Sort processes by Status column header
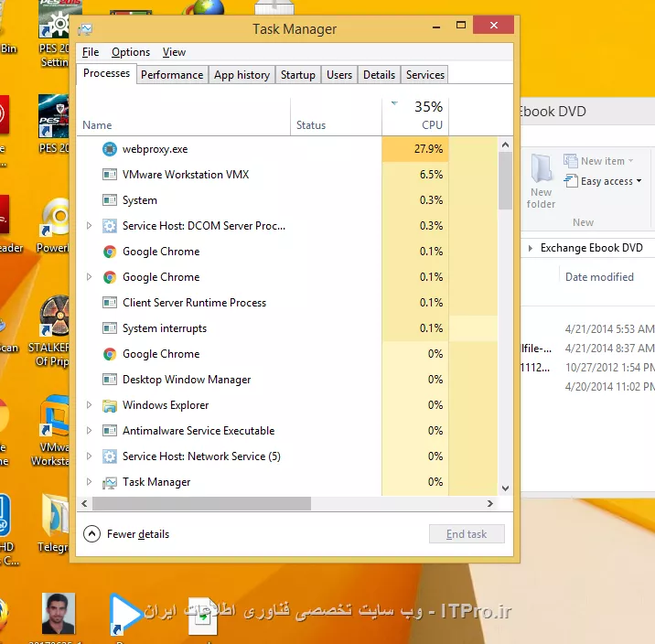This screenshot has width=655, height=644. pyautogui.click(x=336, y=117)
